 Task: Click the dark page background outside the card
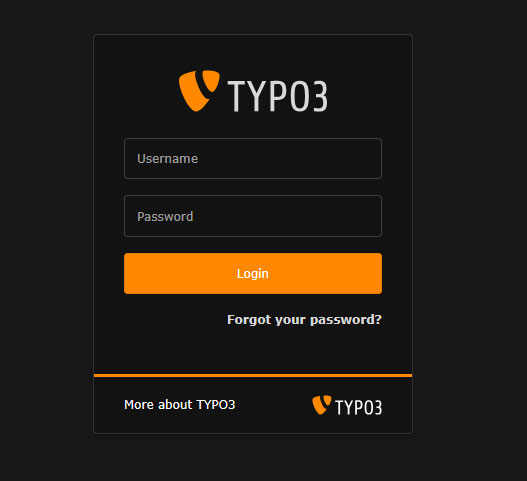point(471,235)
